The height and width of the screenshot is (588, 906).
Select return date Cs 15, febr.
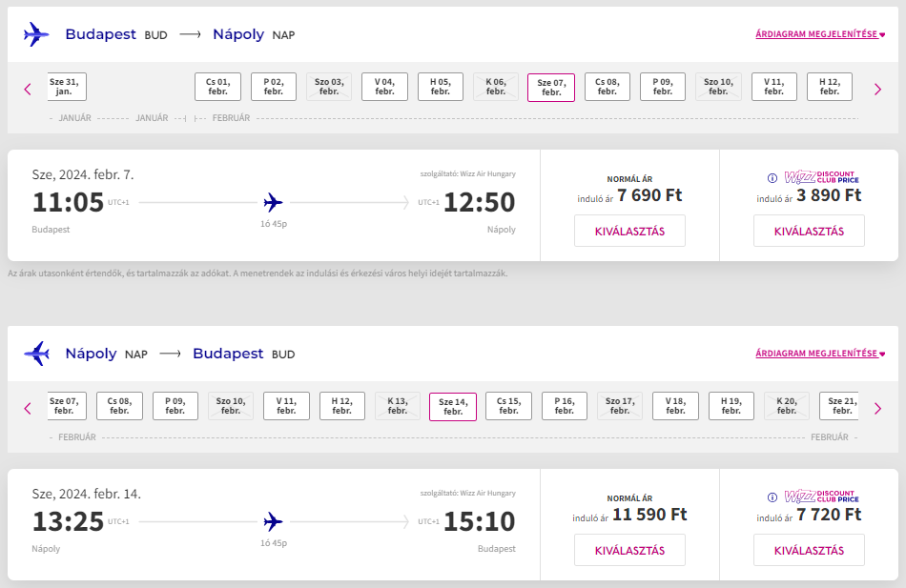point(508,406)
